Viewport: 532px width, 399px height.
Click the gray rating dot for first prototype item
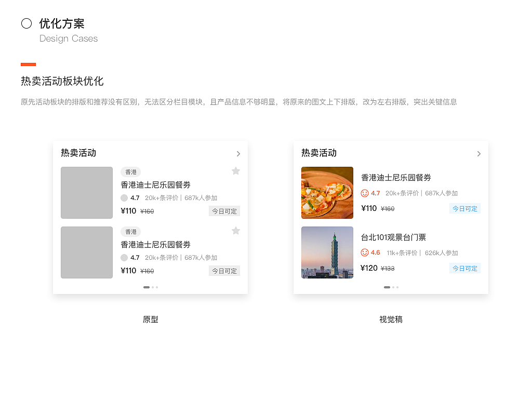coord(123,198)
